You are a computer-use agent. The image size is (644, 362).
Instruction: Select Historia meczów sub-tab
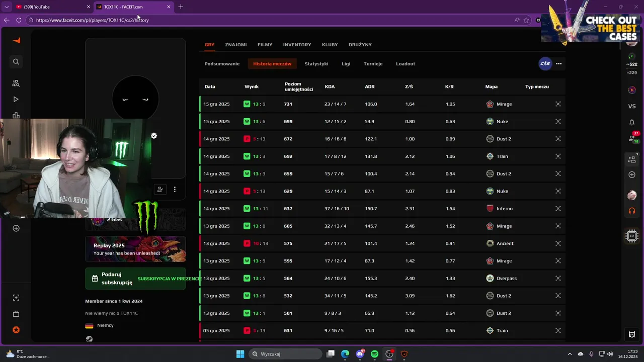[272, 64]
